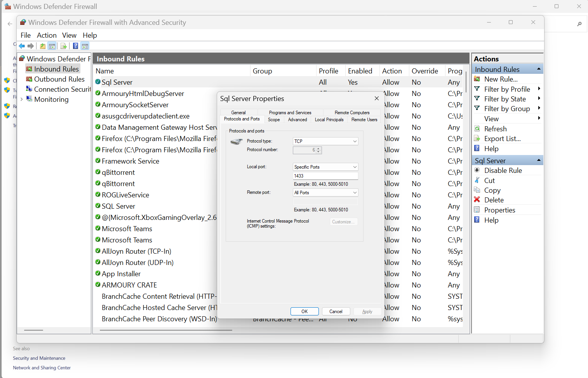Collapse the Inbound Rules actions section
This screenshot has height=378, width=588.
point(539,69)
